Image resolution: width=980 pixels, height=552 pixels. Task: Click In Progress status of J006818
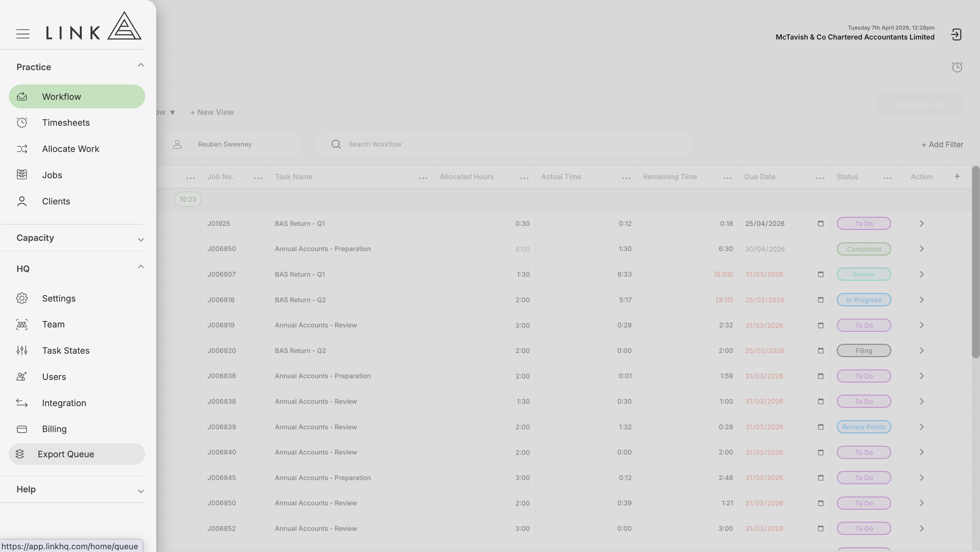864,300
